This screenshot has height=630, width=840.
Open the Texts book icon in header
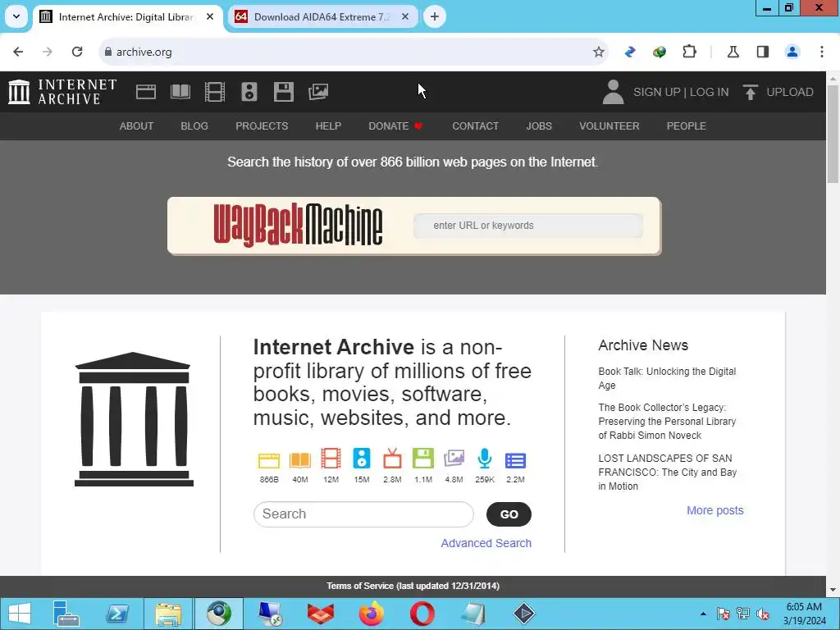coord(180,92)
